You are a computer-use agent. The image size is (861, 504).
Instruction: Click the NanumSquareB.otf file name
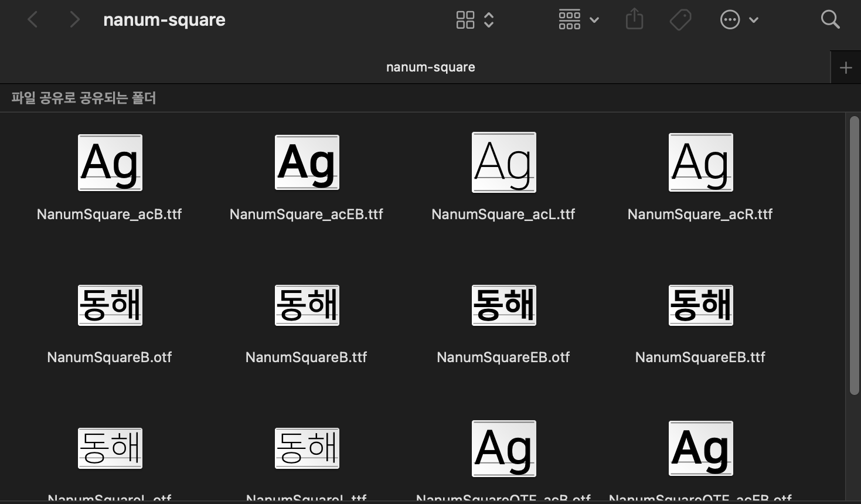pos(110,357)
